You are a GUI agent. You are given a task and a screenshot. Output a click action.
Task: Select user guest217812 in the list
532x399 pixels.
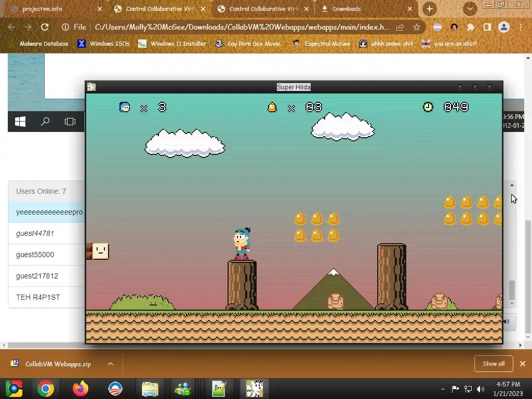point(46,276)
